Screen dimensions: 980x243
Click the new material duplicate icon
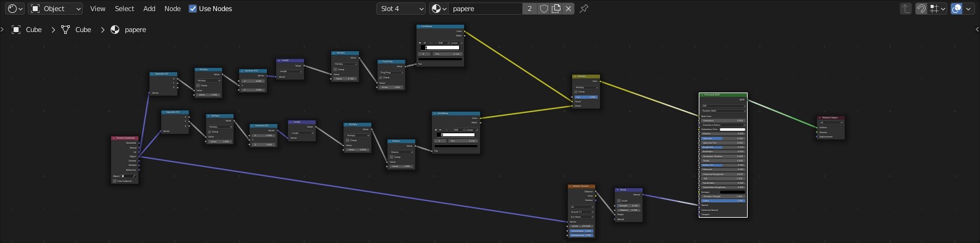click(556, 9)
